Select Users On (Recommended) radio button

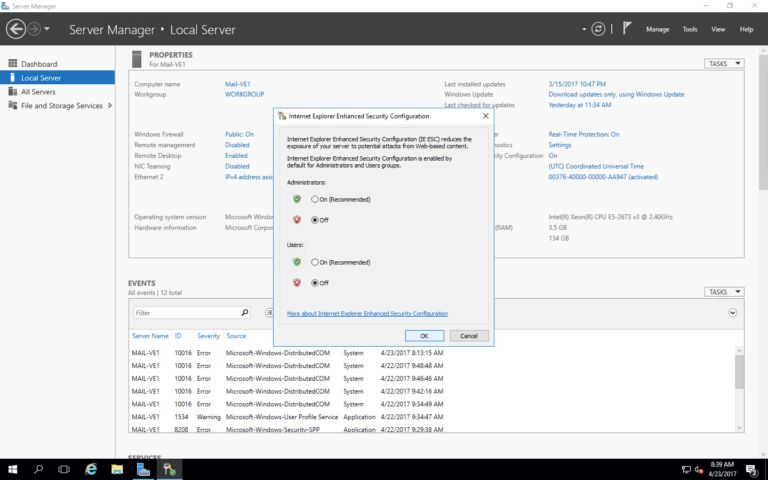click(315, 262)
